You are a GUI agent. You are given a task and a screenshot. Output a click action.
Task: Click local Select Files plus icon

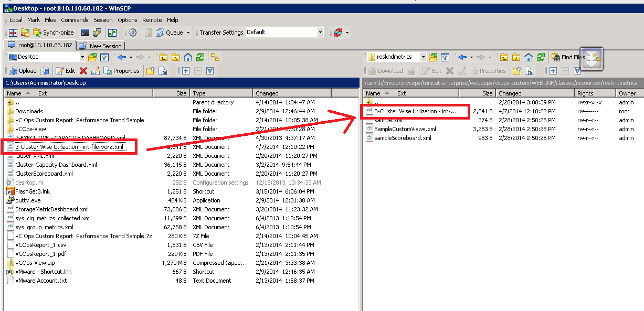pyautogui.click(x=185, y=71)
